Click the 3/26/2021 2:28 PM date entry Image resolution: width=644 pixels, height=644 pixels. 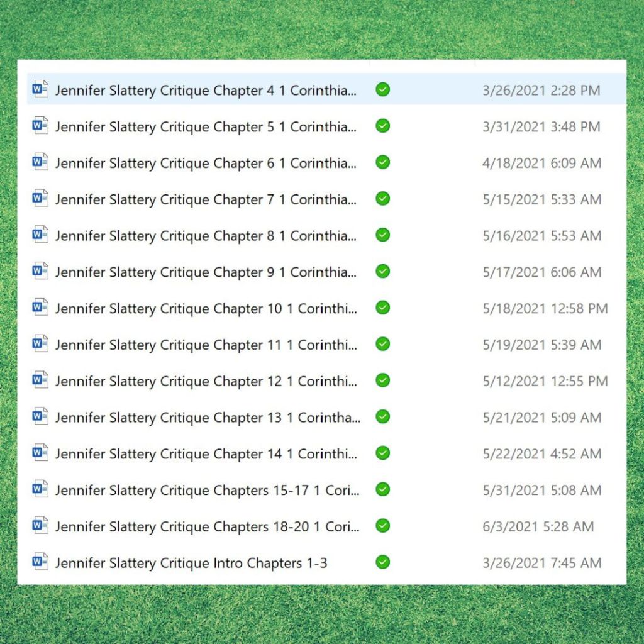coord(541,91)
